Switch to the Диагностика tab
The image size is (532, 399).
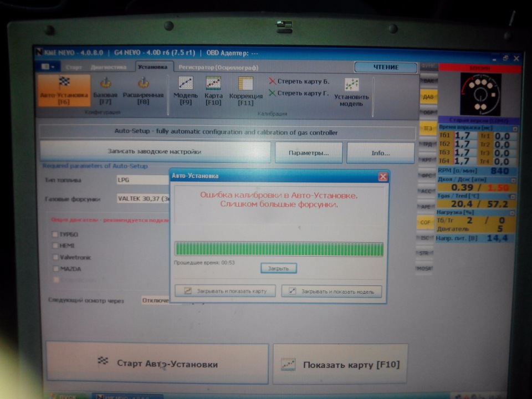[x=109, y=67]
